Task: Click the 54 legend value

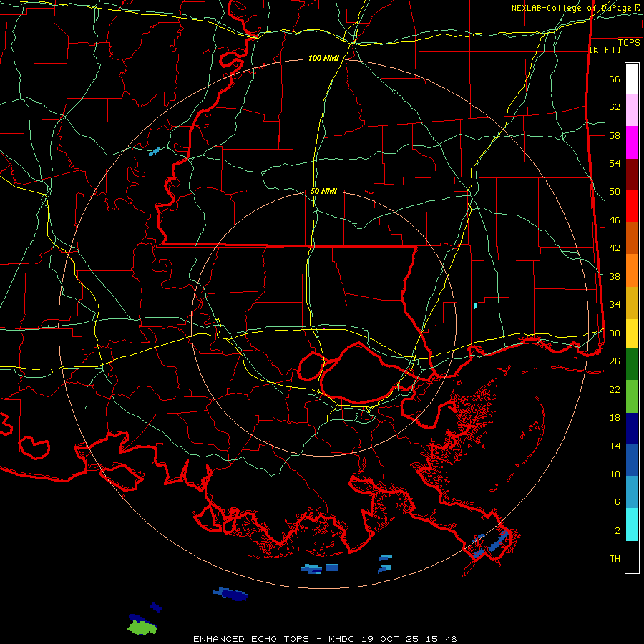Action: pyautogui.click(x=615, y=163)
